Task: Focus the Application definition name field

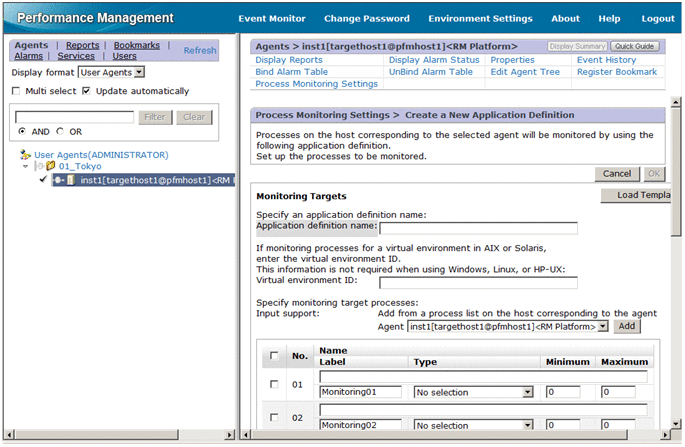Action: [478, 228]
